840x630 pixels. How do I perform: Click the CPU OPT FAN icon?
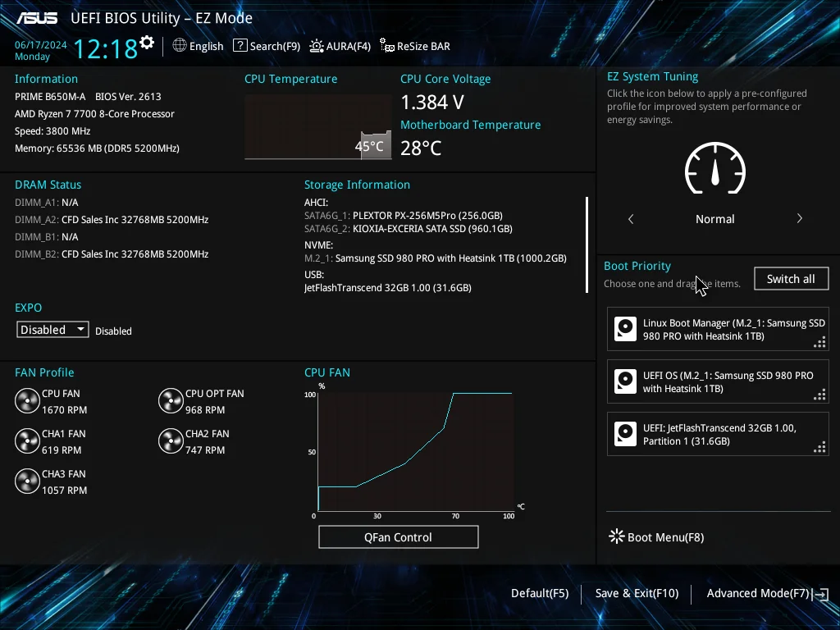pyautogui.click(x=171, y=400)
